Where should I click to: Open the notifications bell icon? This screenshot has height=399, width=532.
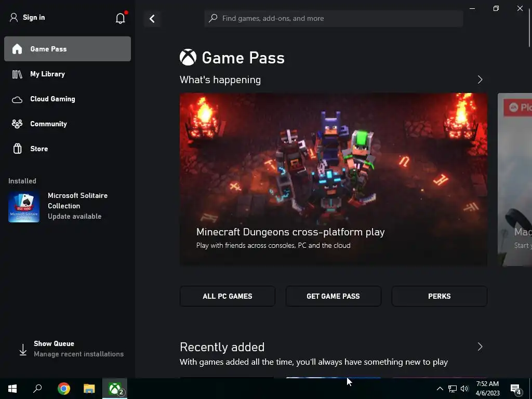point(121,18)
